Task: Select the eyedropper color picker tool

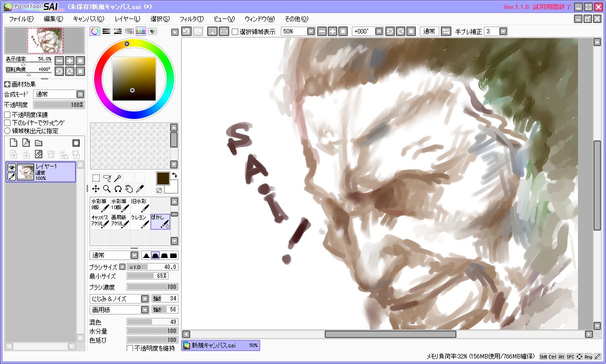Action: coord(140,188)
